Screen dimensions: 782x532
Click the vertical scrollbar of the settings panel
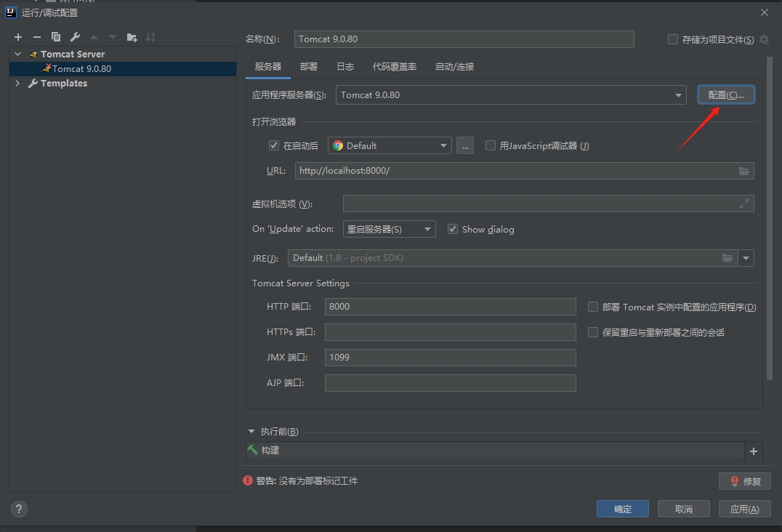pyautogui.click(x=770, y=218)
